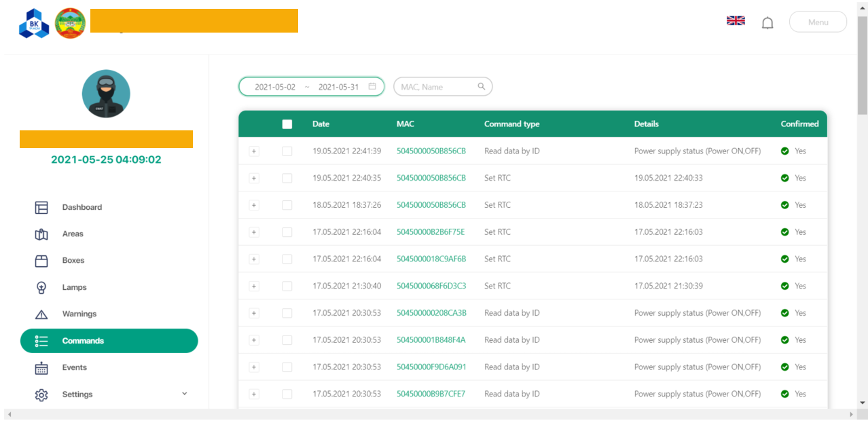
Task: Expand the 18.05.2021 18:37:26 command row
Action: 254,205
